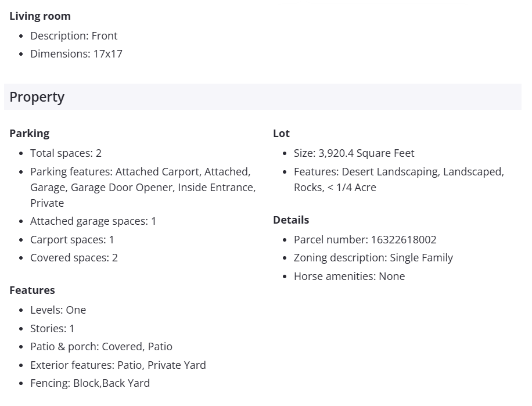
Task: Click the Fencing: Block,Back Yard item
Action: [x=90, y=383]
